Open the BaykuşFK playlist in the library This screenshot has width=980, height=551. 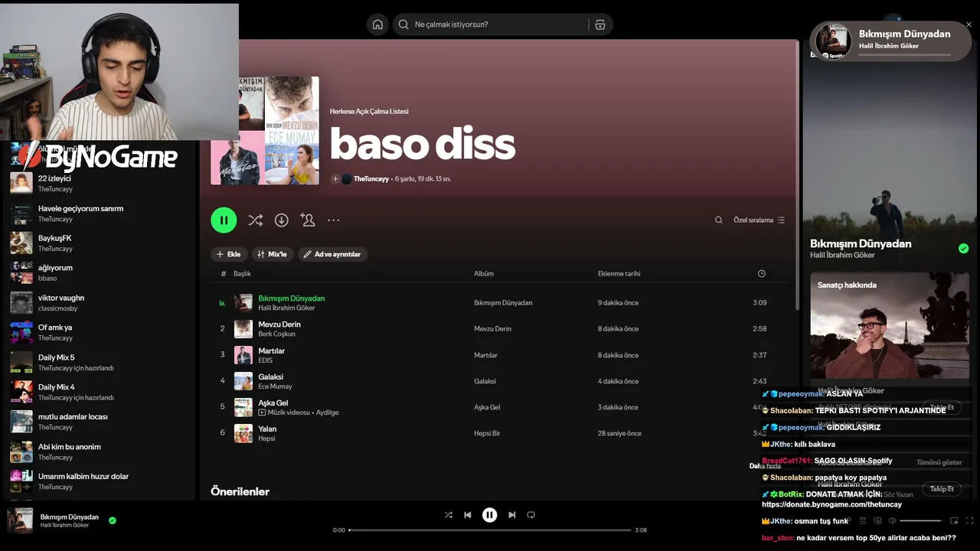100,243
